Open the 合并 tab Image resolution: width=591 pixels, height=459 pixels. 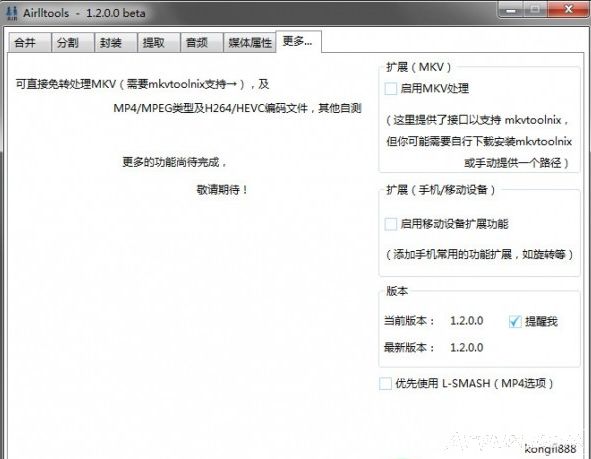pyautogui.click(x=30, y=43)
